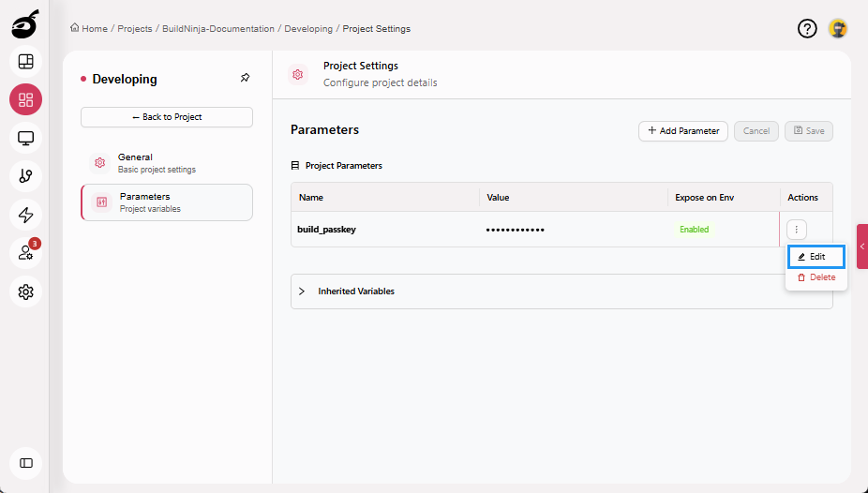Click the Project Parameters section label

point(343,166)
